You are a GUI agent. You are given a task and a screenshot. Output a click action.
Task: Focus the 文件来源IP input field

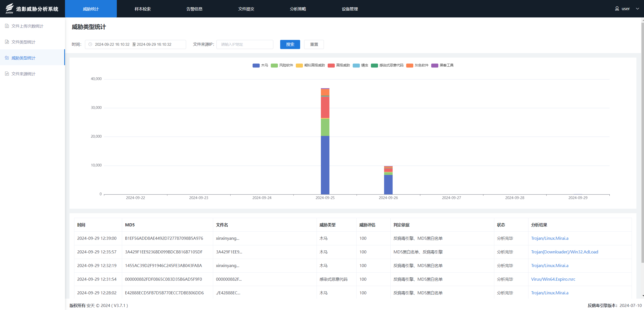245,44
